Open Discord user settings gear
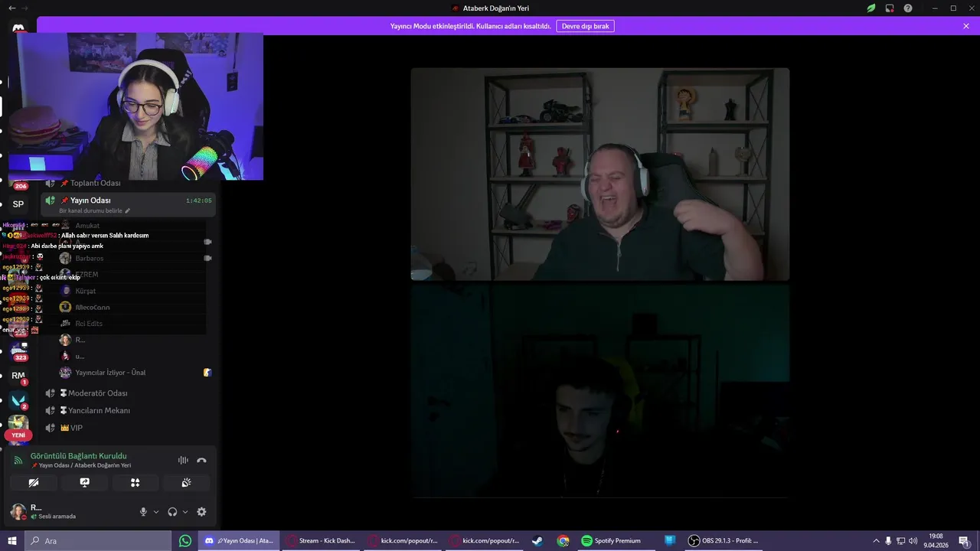Screen dimensions: 980x551 tap(201, 512)
